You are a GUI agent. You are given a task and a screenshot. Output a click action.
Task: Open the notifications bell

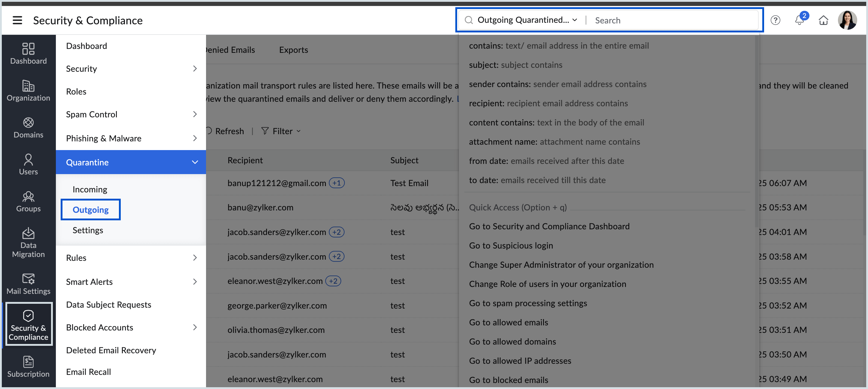[799, 20]
